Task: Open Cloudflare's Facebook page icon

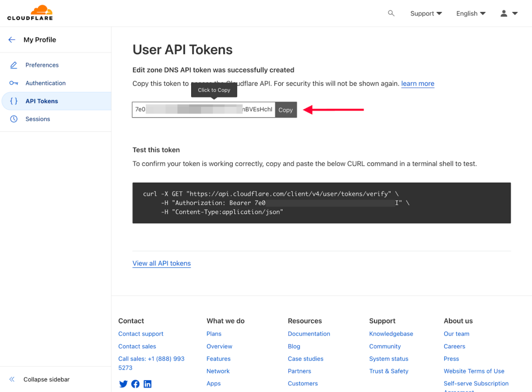Action: pos(136,384)
